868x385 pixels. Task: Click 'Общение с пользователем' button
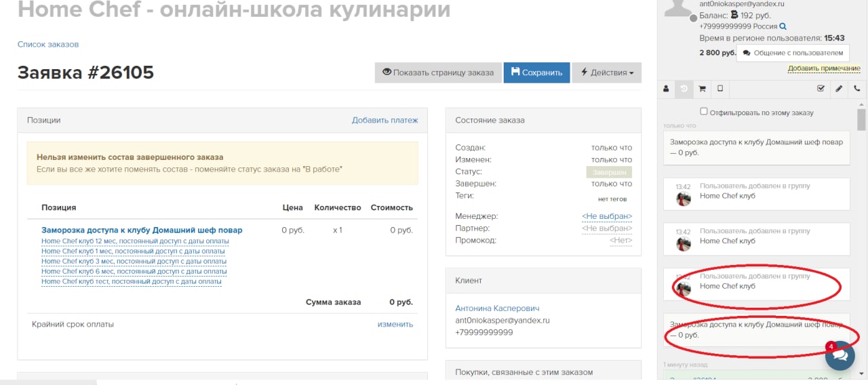793,52
